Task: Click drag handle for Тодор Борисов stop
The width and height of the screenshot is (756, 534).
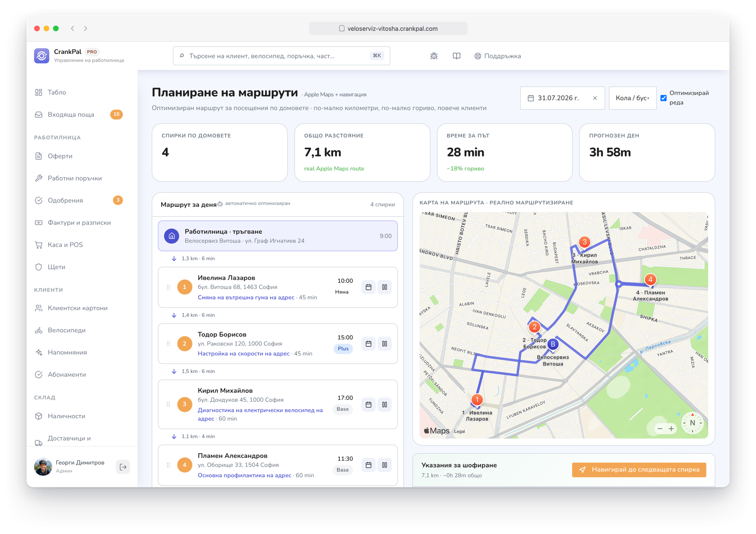Action: coord(168,344)
